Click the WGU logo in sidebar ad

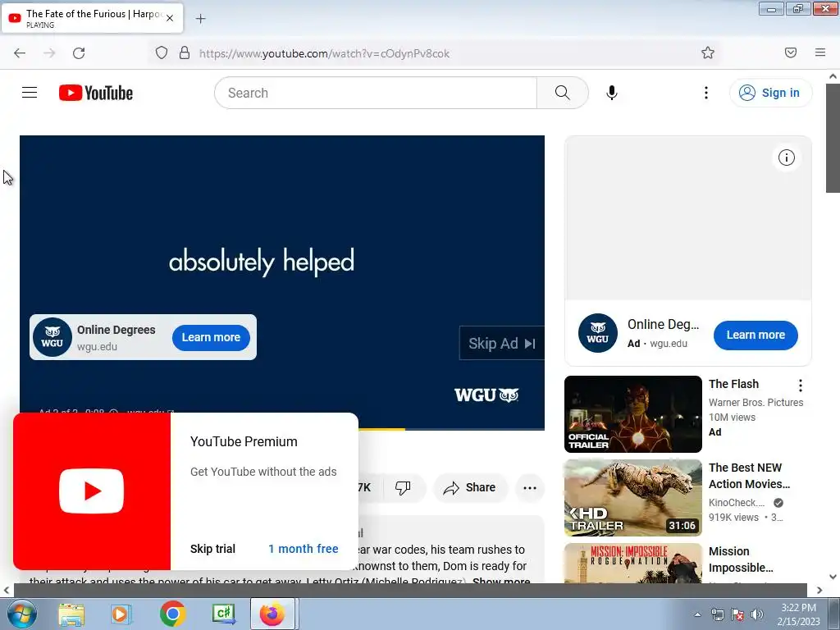coord(598,333)
